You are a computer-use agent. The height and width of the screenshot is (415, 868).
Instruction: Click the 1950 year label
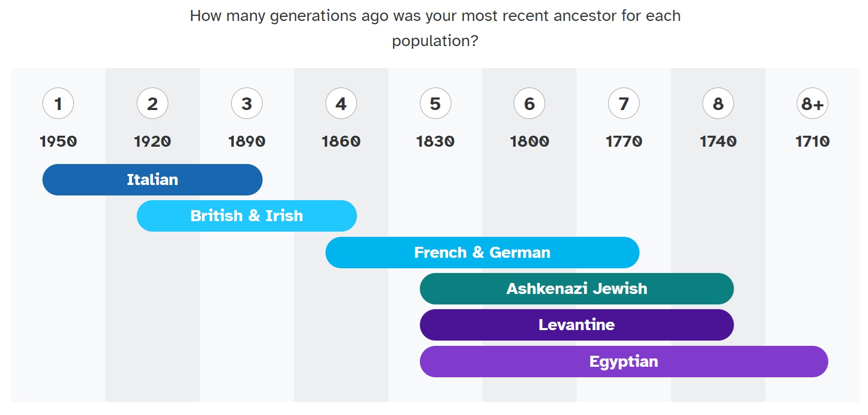[58, 141]
